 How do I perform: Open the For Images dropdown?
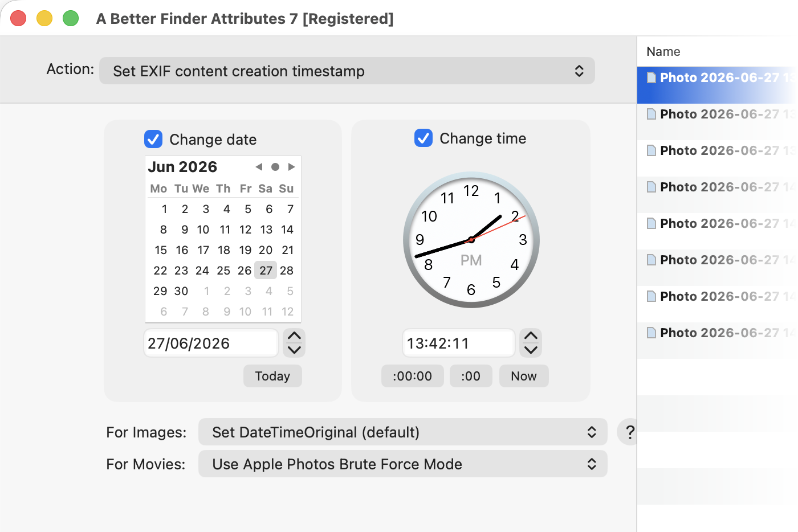click(x=403, y=432)
